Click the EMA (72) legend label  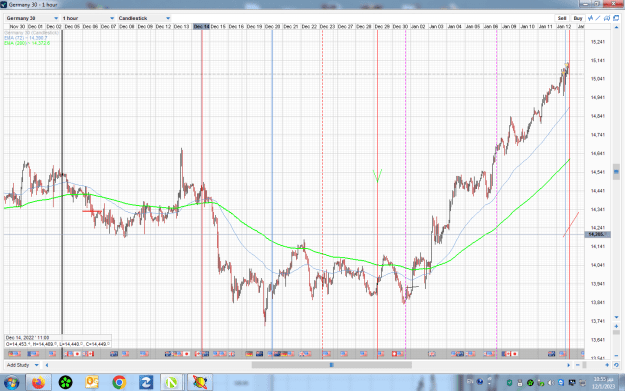tap(26, 38)
